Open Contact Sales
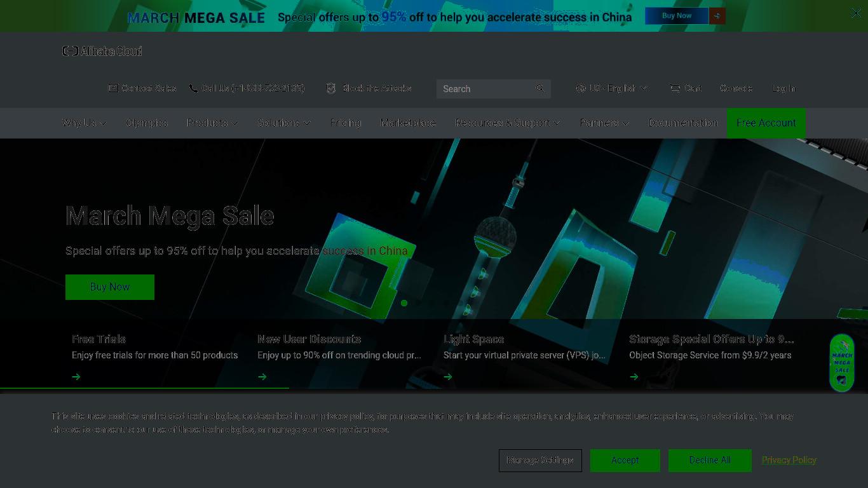Viewport: 868px width, 488px height. [142, 88]
